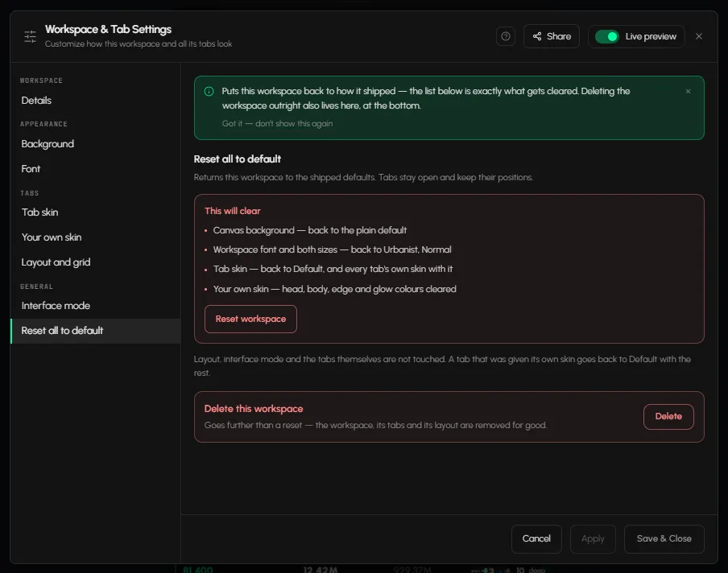
Task: Open Tab skin settings
Action: pos(95,212)
